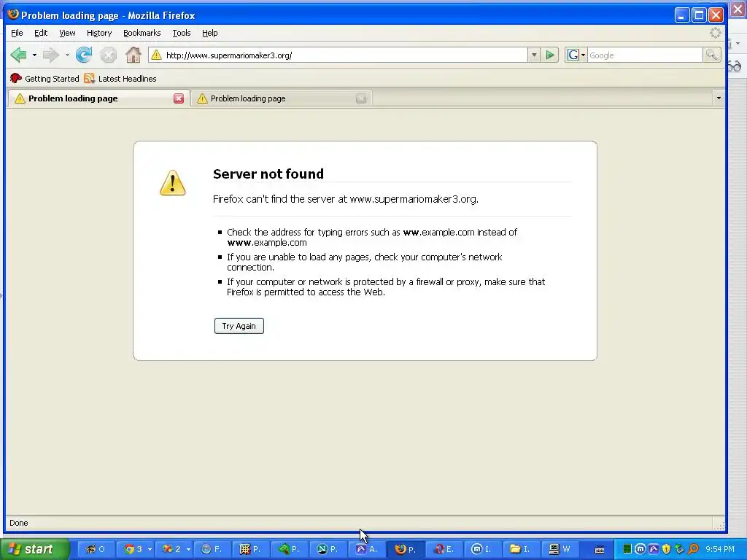The height and width of the screenshot is (560, 747).
Task: Open the Chrome taskbar group dropdown arrow
Action: click(x=150, y=550)
